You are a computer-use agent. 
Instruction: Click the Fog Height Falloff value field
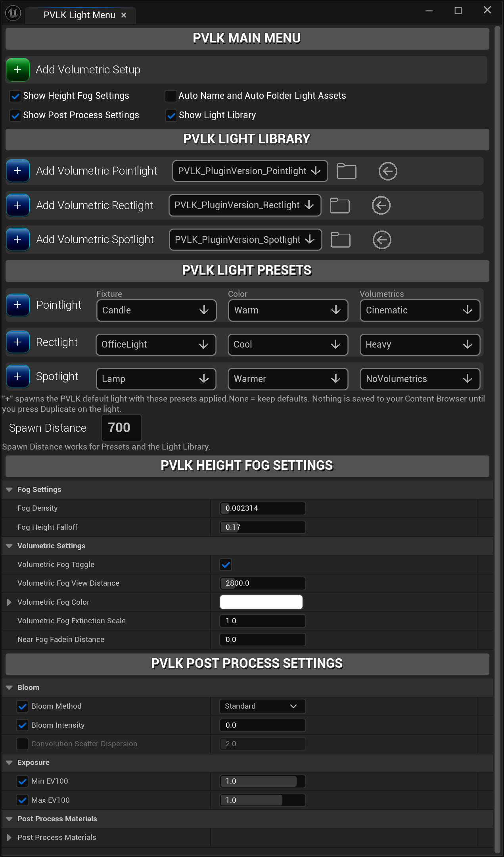point(263,527)
